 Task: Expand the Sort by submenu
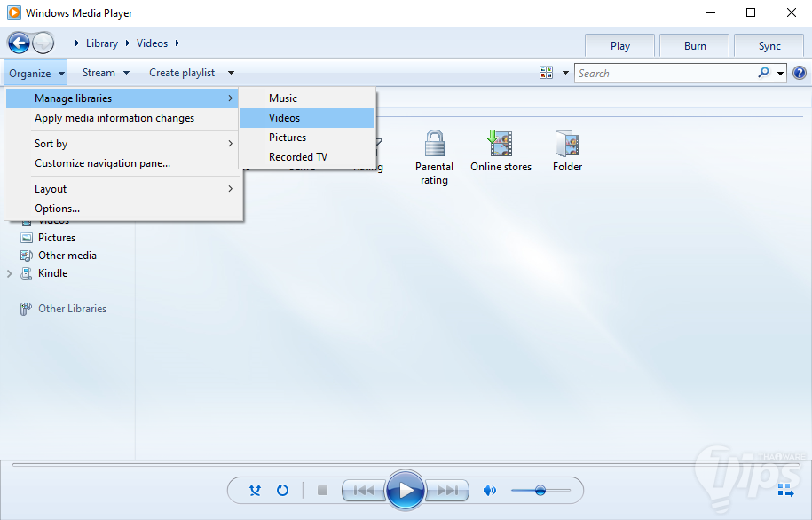pyautogui.click(x=122, y=144)
